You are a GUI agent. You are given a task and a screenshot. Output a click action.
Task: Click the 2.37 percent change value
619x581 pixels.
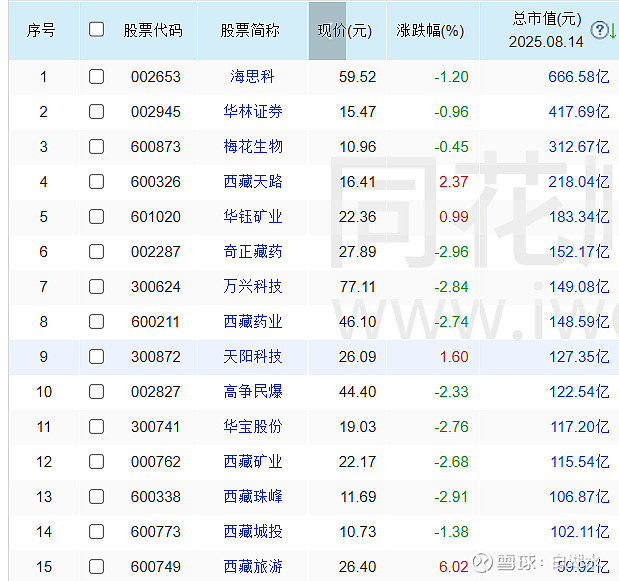[x=454, y=182]
